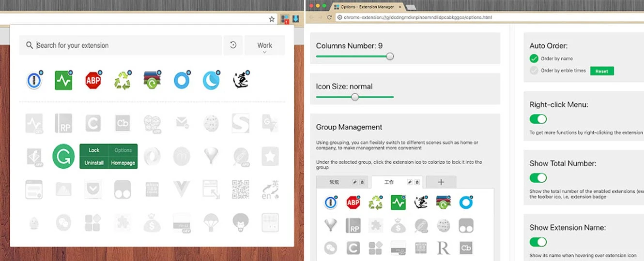This screenshot has width=644, height=261.
Task: Click the greyed S extension icon
Action: pos(241,123)
